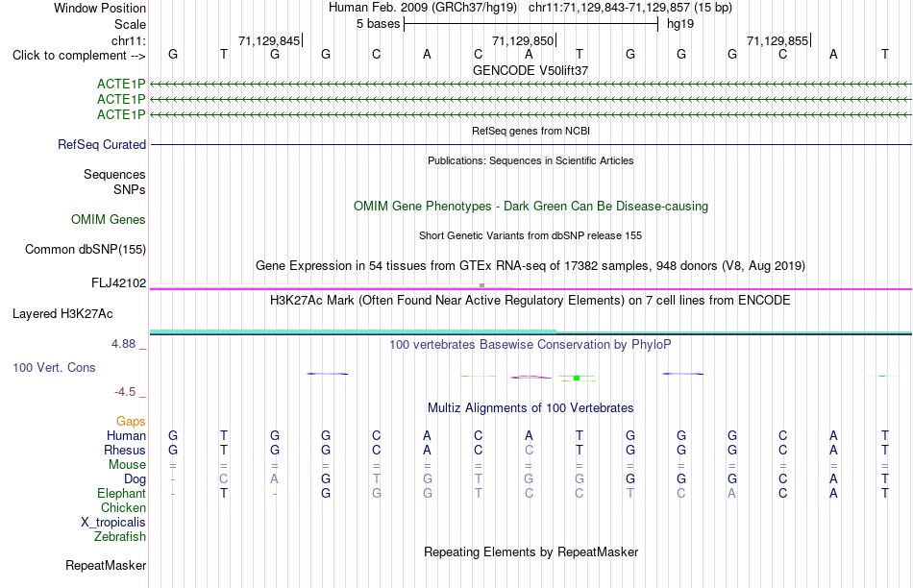Select the Chicken alignment row label
Viewport: 913px width, 588px height.
click(123, 507)
